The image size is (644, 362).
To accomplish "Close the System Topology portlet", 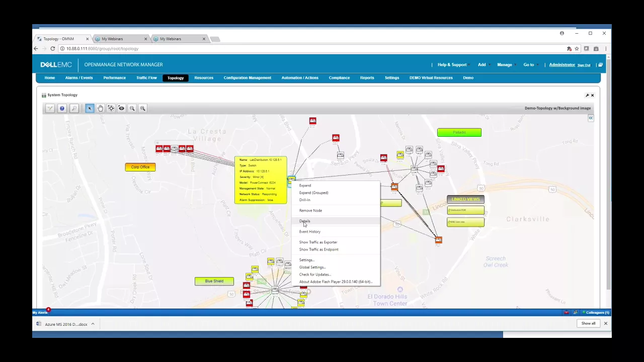I will point(592,95).
